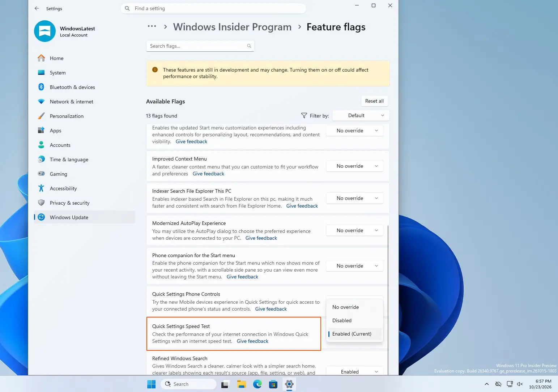Viewport: 558px width, 392px height.
Task: Open Network & internet settings
Action: [x=85, y=102]
